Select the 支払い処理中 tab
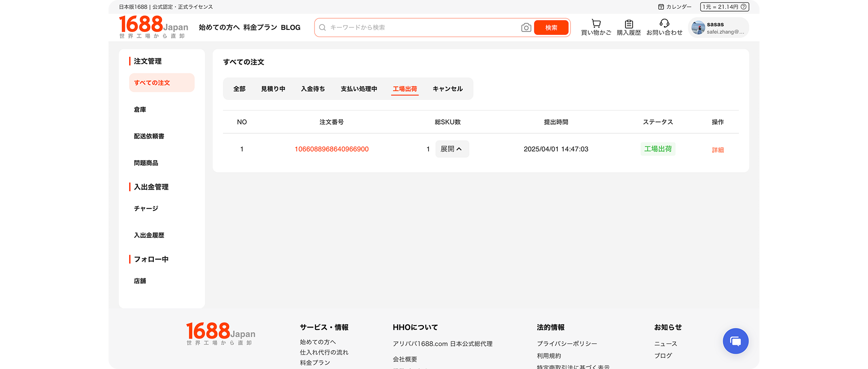 coord(359,89)
